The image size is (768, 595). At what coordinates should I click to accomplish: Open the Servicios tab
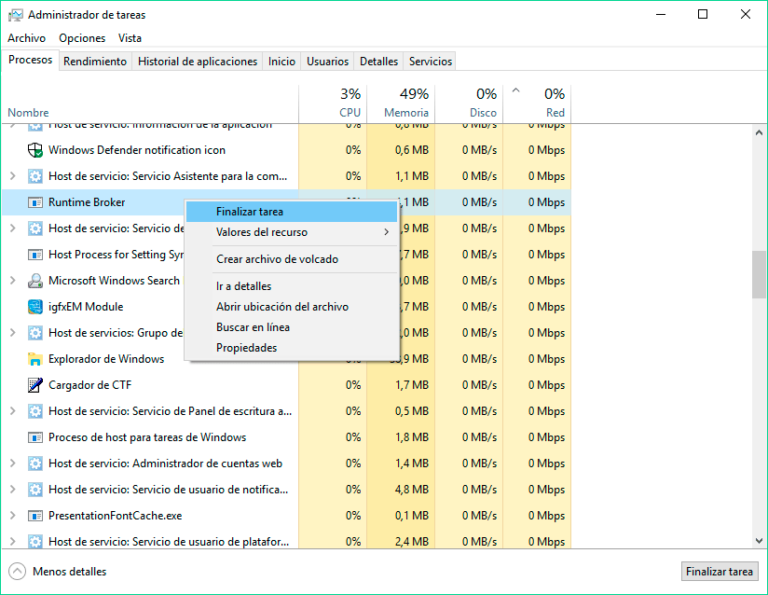[430, 61]
